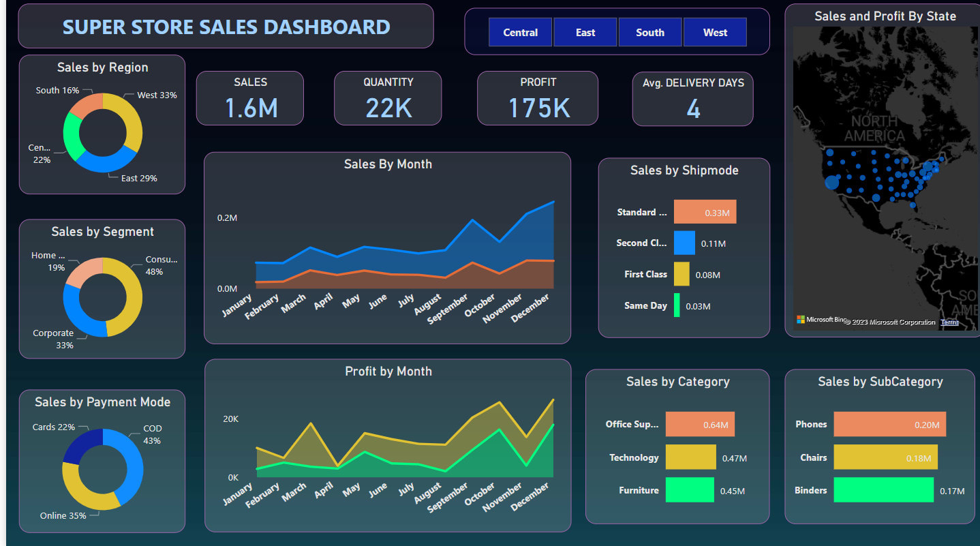Toggle the Central region filter
The image size is (980, 546).
(x=520, y=32)
